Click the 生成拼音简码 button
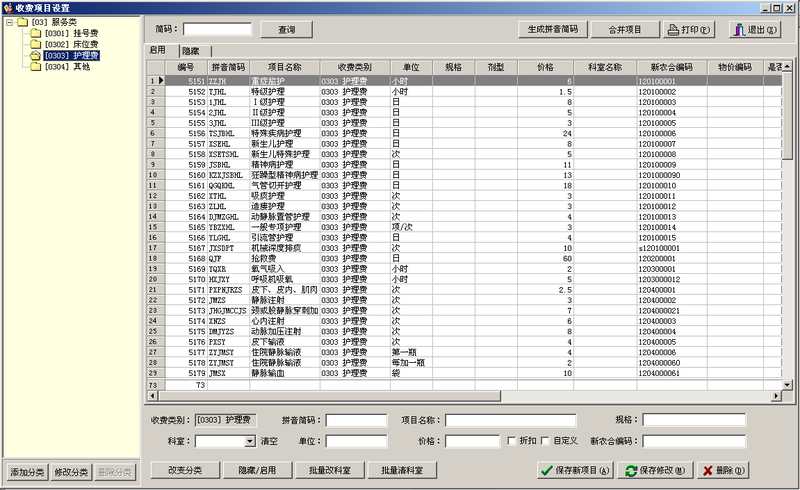This screenshot has height=490, width=800. click(x=553, y=30)
